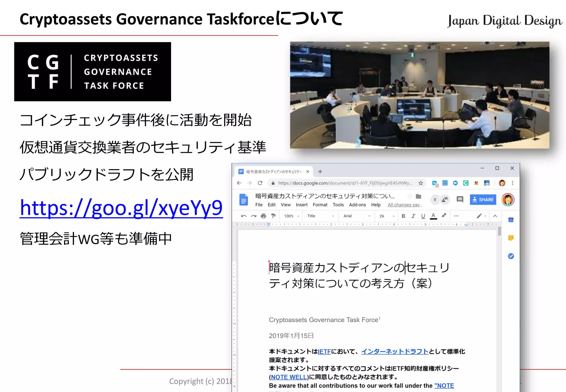This screenshot has height=392, width=566.
Task: Open the Edit menu
Action: (272, 205)
